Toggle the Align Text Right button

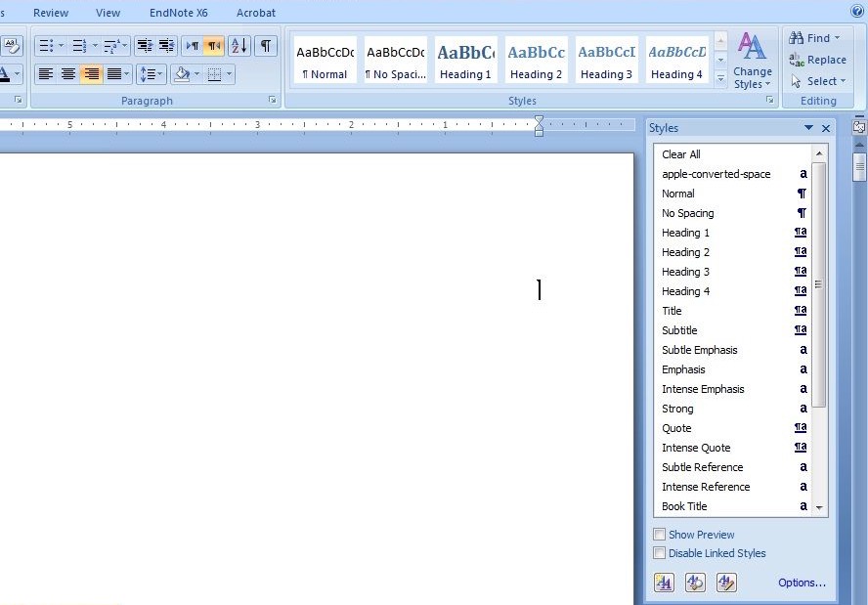click(x=91, y=74)
